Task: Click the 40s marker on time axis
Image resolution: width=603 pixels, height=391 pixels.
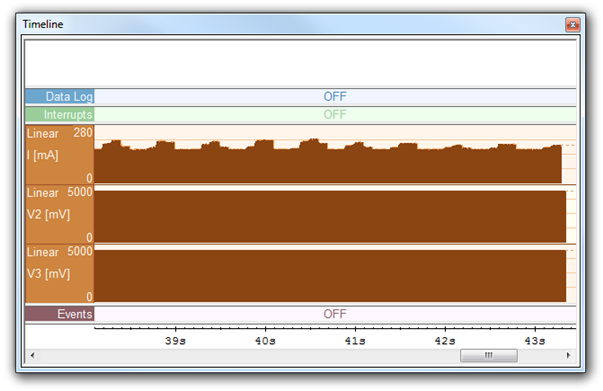Action: (x=265, y=341)
